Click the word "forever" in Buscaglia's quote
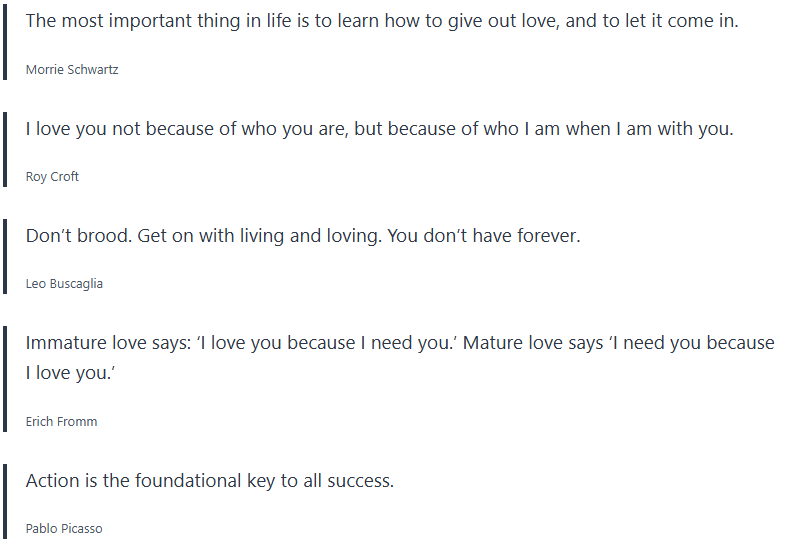This screenshot has width=807, height=543. 547,236
